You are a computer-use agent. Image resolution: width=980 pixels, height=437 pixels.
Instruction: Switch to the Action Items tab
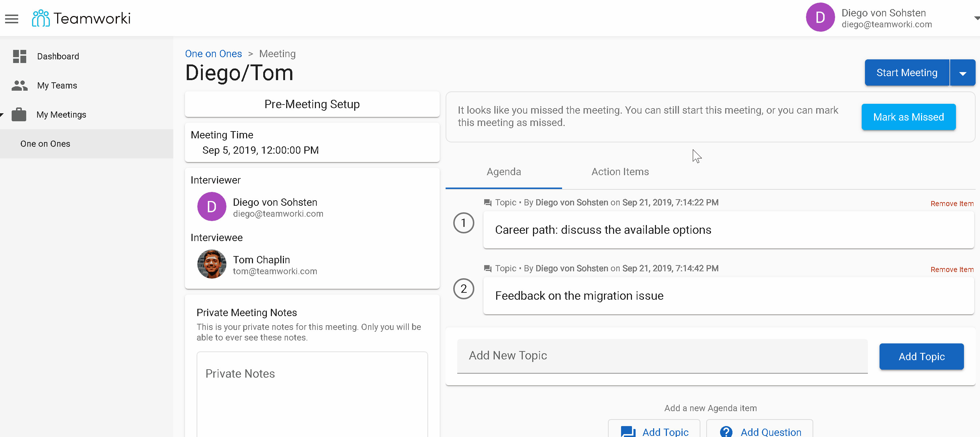coord(620,172)
